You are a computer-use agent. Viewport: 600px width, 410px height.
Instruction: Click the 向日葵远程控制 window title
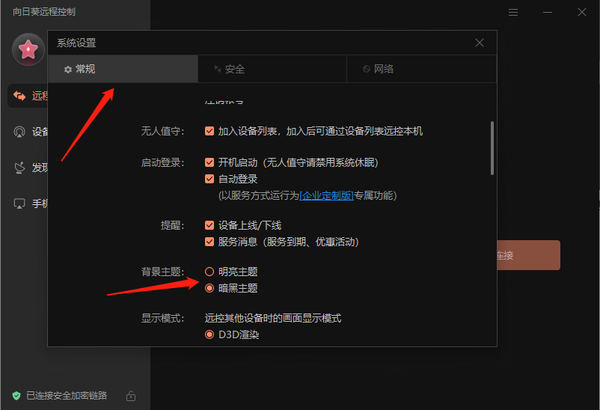click(x=44, y=11)
